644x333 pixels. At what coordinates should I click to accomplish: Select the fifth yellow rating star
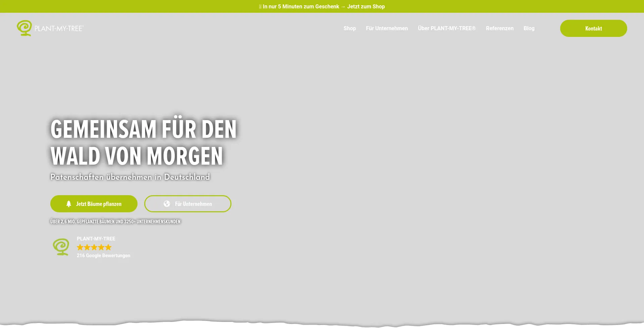pyautogui.click(x=108, y=247)
